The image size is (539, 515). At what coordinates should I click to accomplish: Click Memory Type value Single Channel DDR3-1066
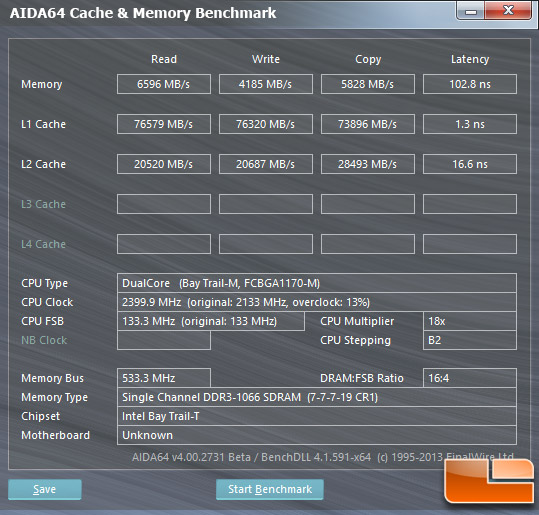[317, 397]
